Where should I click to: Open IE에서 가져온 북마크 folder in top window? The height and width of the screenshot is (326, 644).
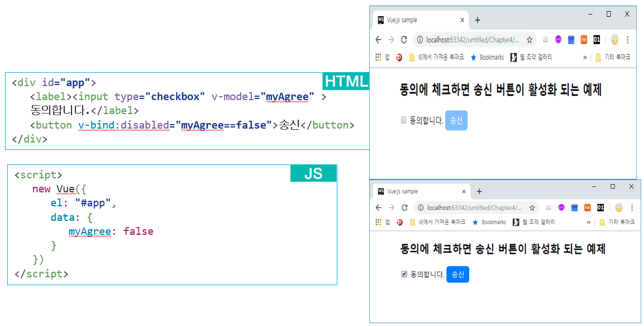436,57
